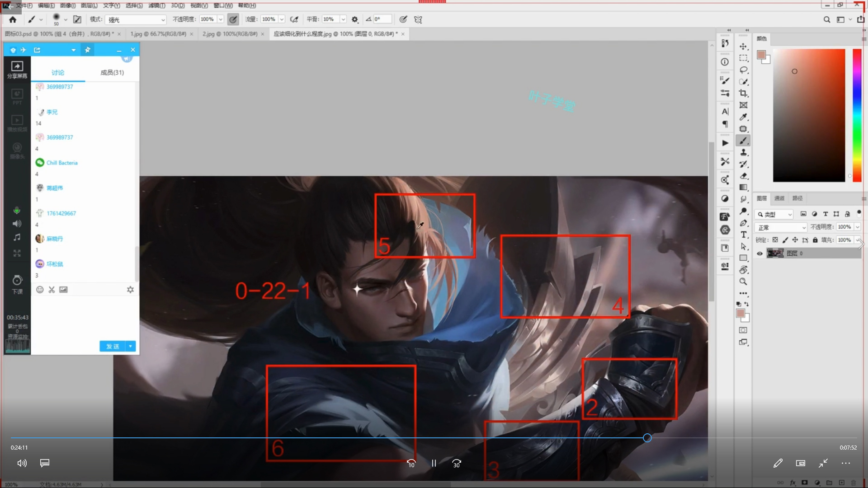Select the Horizontal Type tool
The width and height of the screenshot is (868, 488).
743,235
